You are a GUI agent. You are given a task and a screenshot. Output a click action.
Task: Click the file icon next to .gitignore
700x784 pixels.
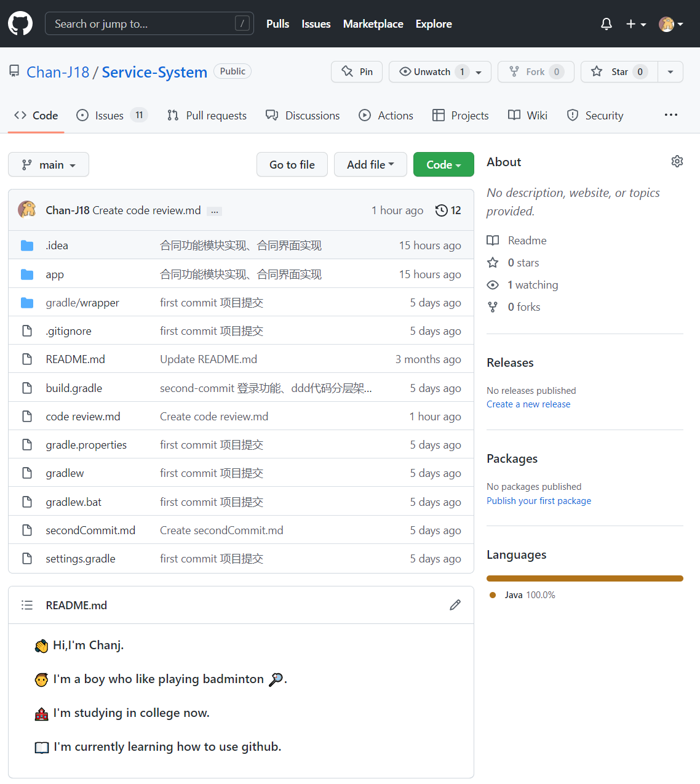(x=27, y=331)
